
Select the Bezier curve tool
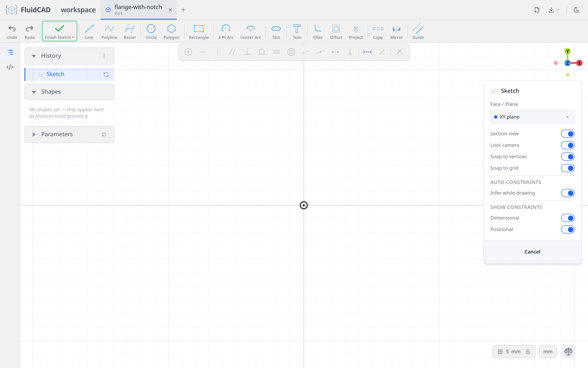130,32
